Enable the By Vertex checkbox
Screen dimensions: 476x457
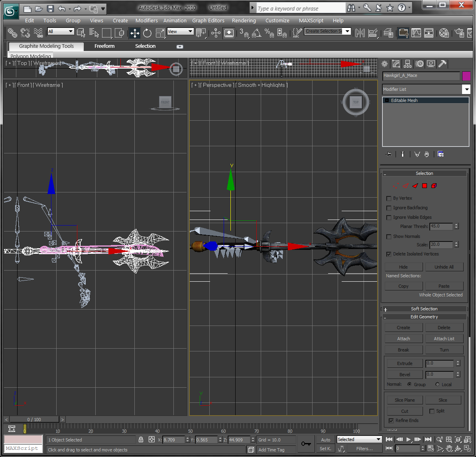(x=389, y=198)
